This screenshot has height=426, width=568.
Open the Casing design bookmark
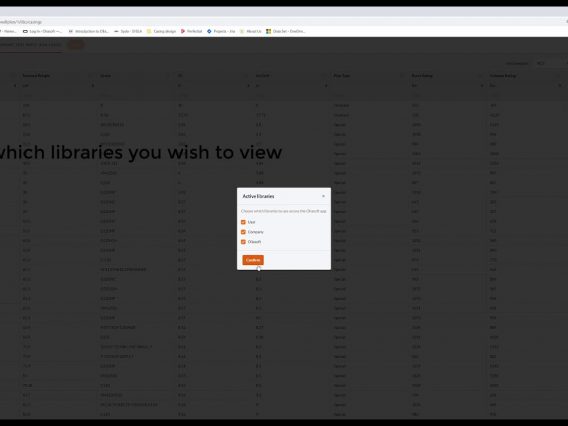point(162,32)
